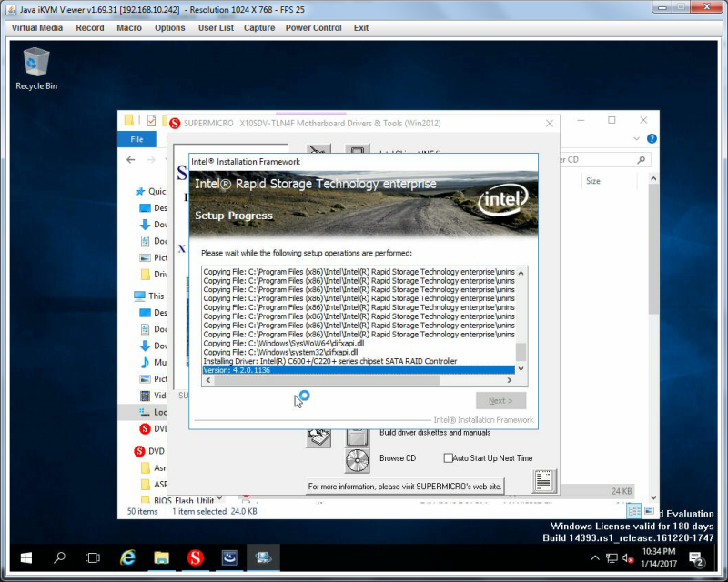The width and height of the screenshot is (728, 582).
Task: Show hidden system tray icons
Action: (x=595, y=557)
